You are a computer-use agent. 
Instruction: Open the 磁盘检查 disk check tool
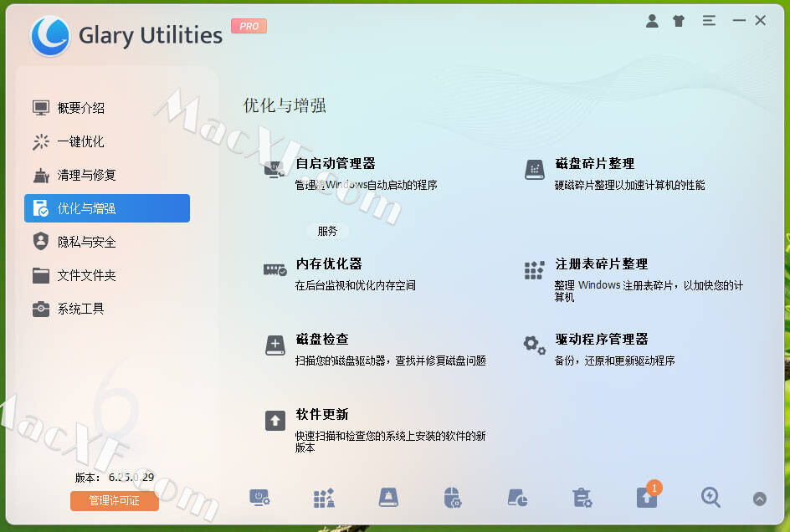click(322, 339)
